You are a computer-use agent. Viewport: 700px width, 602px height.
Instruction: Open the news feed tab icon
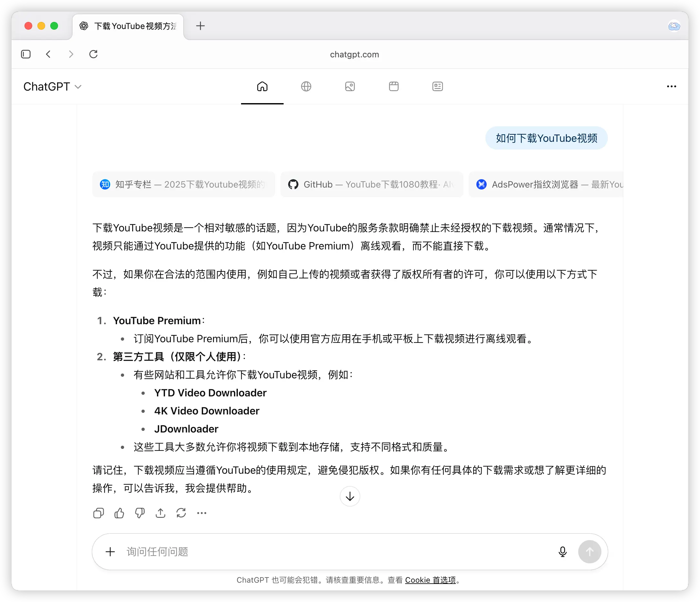438,86
